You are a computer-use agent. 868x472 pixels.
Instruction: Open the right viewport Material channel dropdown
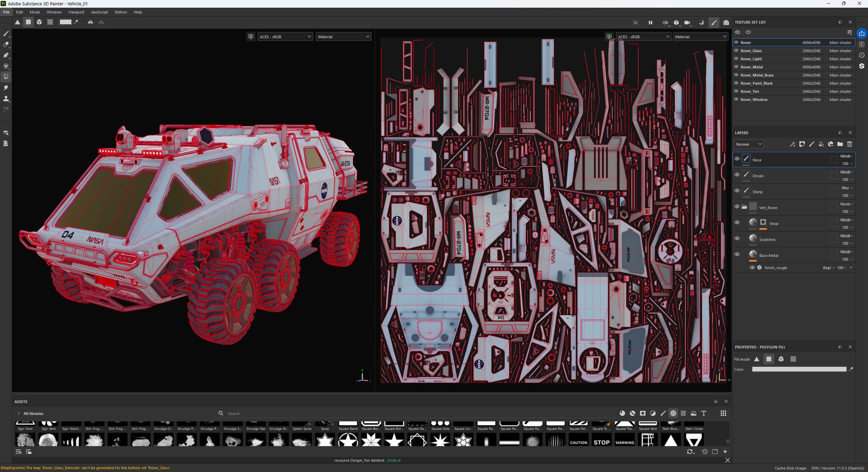pos(701,37)
